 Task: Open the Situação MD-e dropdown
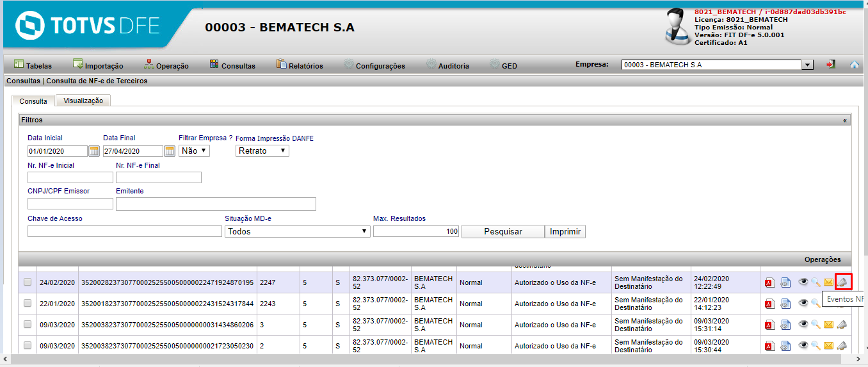click(298, 231)
